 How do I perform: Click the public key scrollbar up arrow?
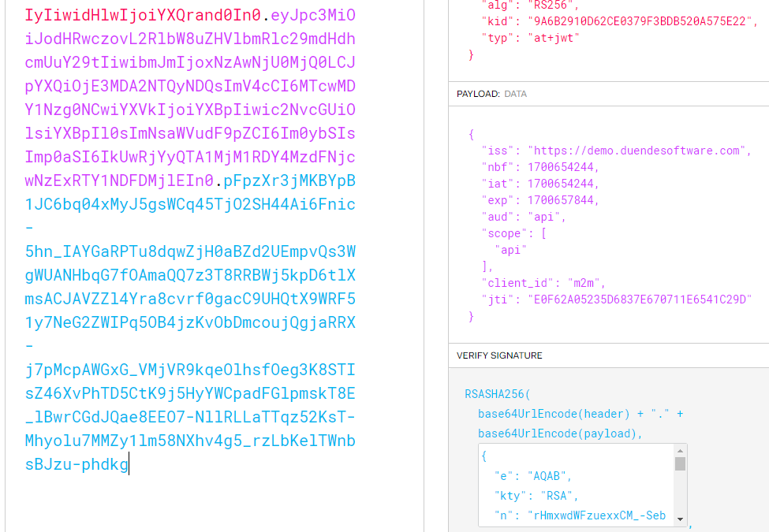click(x=679, y=450)
